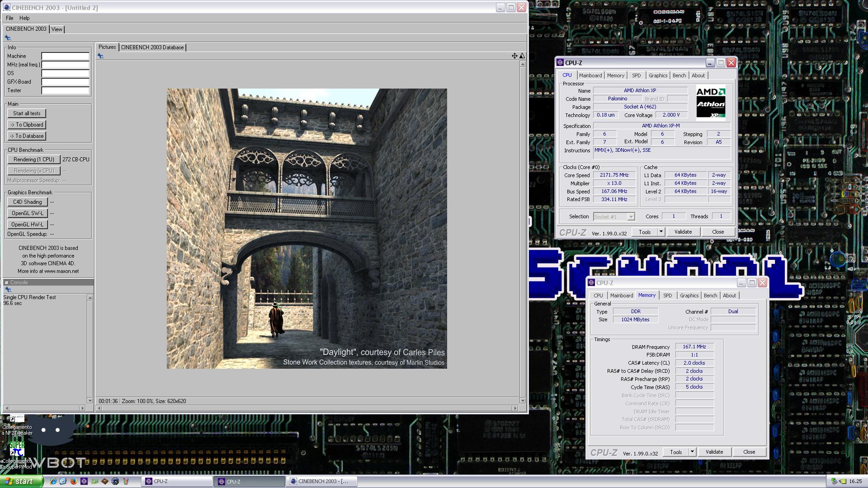Open the File menu
Screen dimensions: 868x488
[x=9, y=18]
